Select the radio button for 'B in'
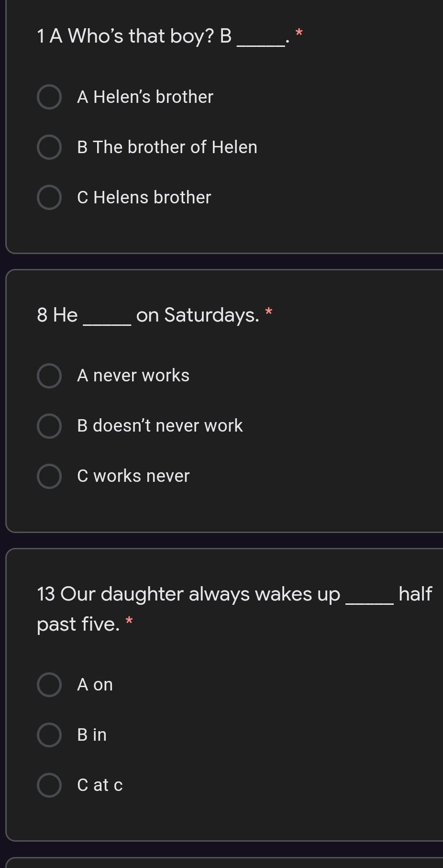The width and height of the screenshot is (443, 868). click(x=49, y=735)
